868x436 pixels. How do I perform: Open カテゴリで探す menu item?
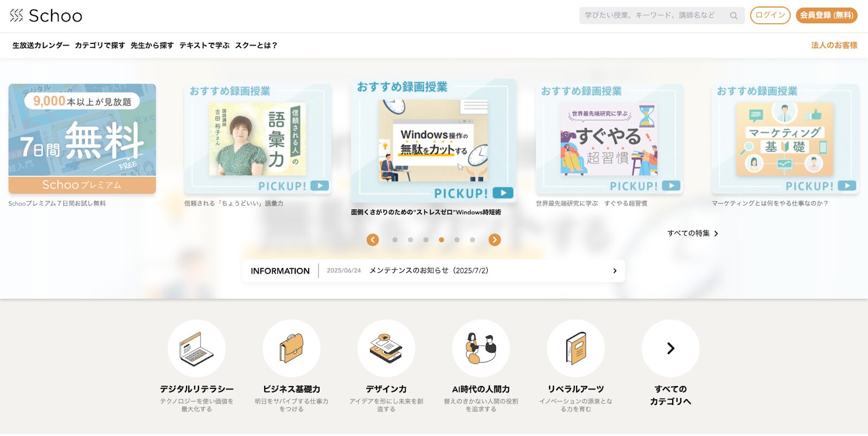pos(100,46)
